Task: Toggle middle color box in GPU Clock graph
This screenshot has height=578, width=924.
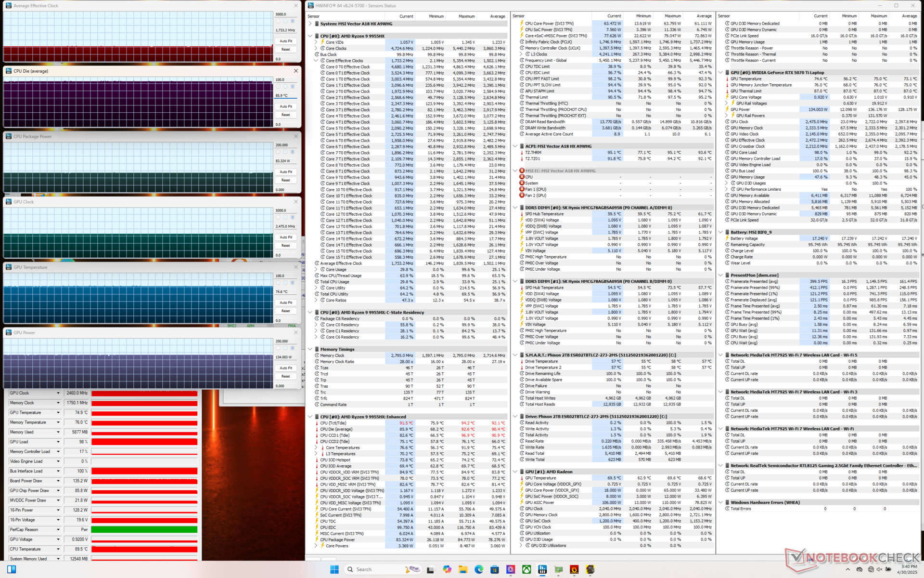Action: click(285, 217)
